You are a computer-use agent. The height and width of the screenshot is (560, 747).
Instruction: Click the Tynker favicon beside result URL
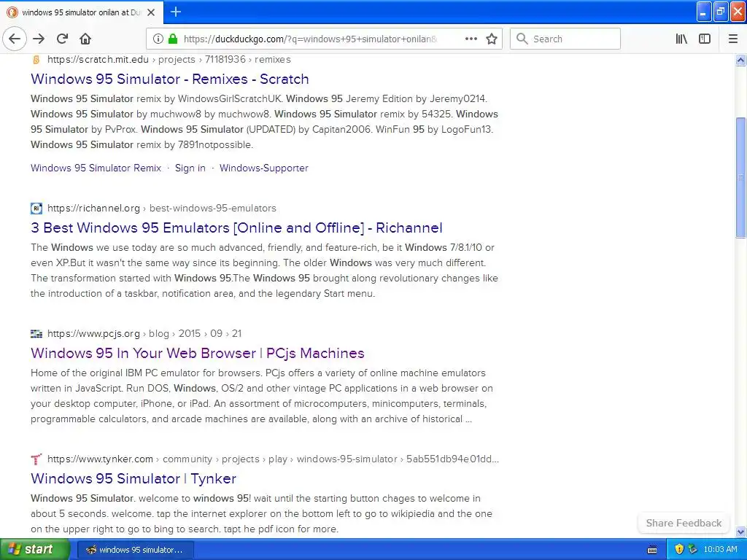tap(36, 459)
